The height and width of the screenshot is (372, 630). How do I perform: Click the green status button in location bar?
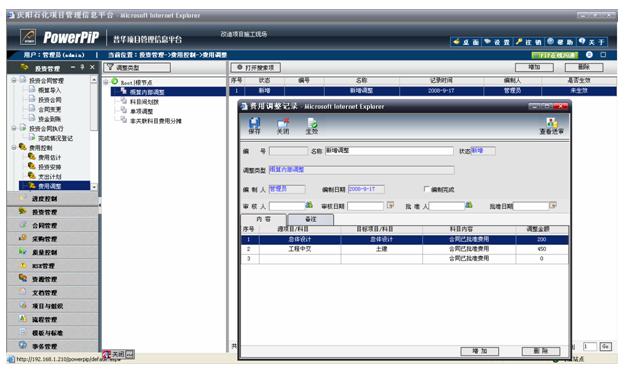[554, 55]
